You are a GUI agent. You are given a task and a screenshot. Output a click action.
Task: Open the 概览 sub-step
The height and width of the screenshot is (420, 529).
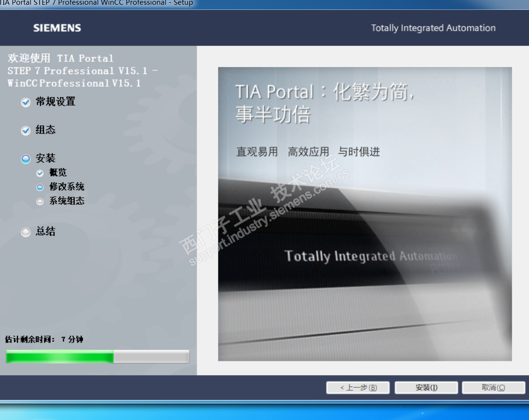tap(58, 172)
